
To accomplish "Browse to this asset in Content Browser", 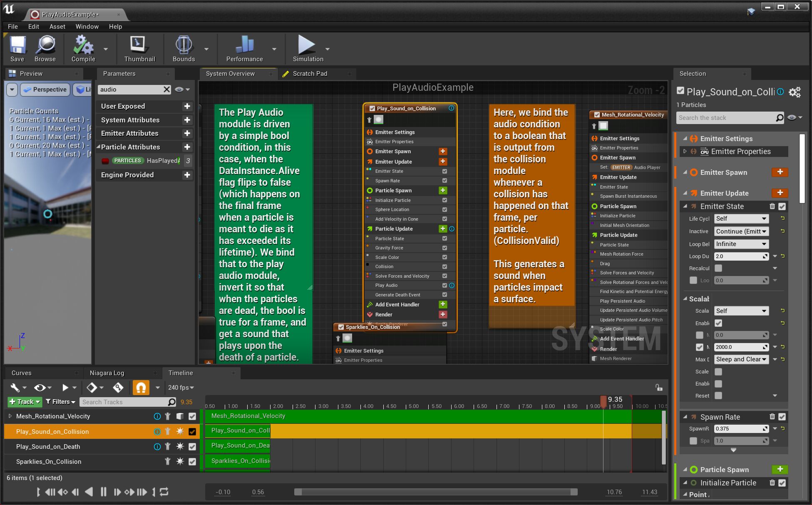I will pyautogui.click(x=45, y=48).
